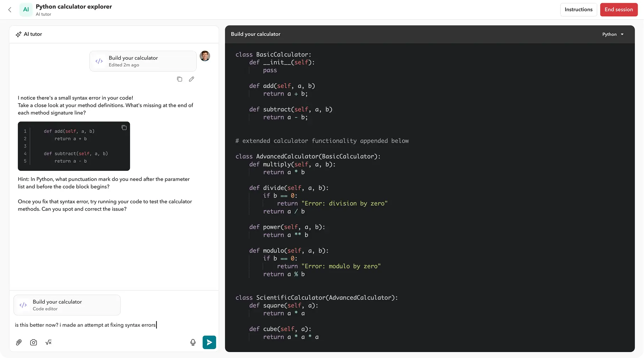Start voice input with the microphone

[193, 342]
